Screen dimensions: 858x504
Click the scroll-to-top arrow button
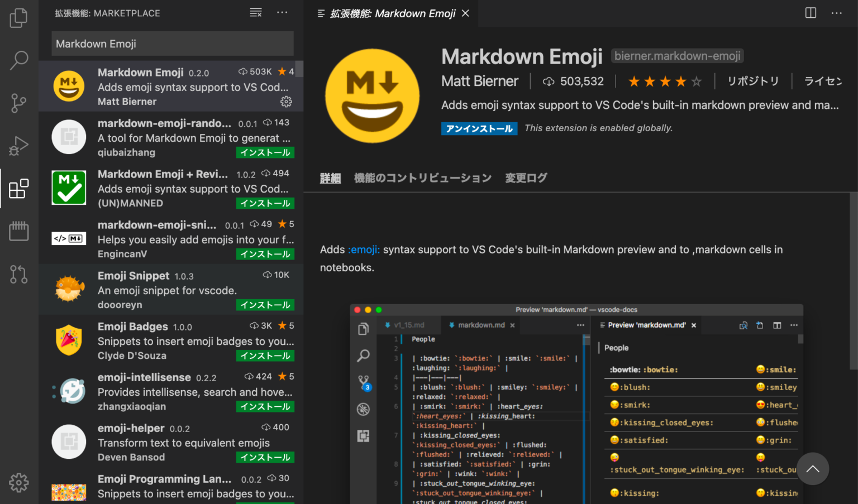tap(813, 469)
